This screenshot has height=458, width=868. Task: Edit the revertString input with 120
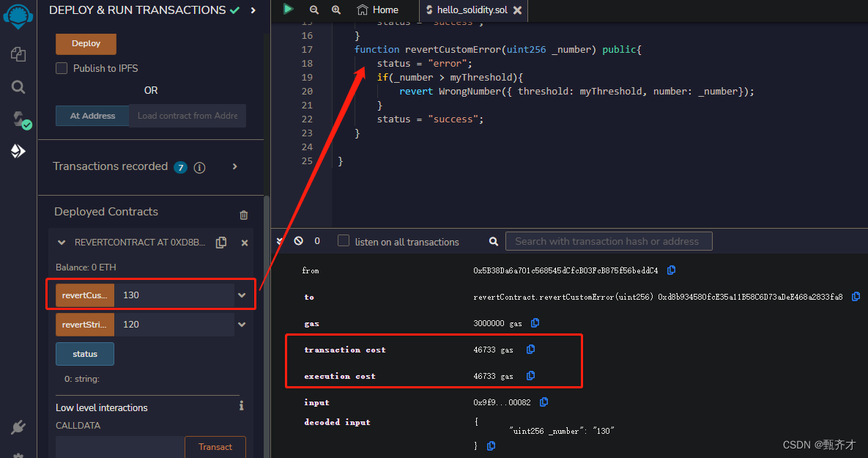tap(174, 325)
